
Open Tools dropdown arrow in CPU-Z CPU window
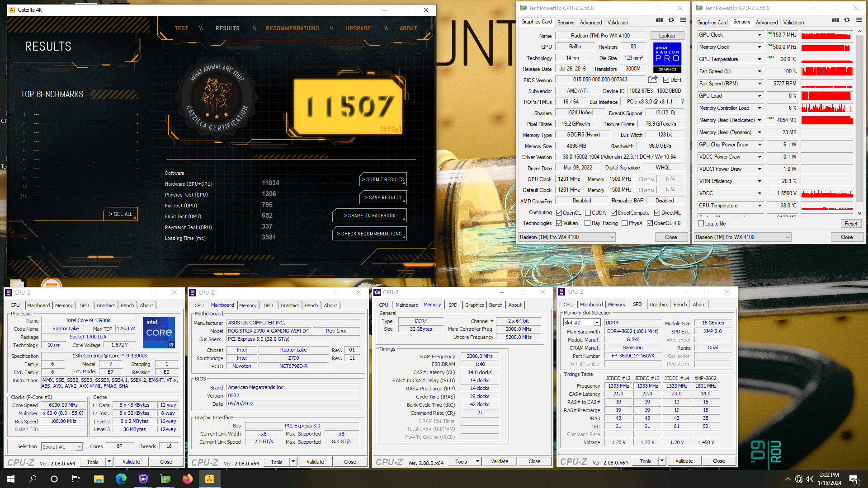coord(109,462)
